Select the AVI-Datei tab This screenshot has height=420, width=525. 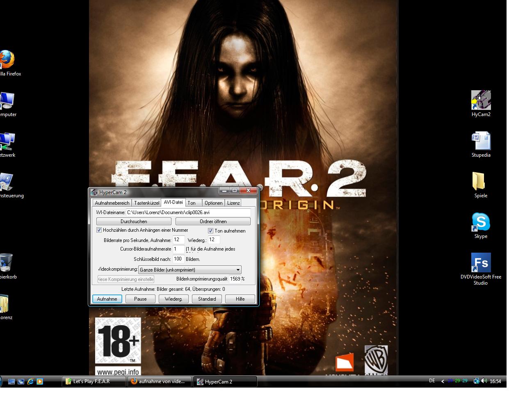(x=173, y=202)
